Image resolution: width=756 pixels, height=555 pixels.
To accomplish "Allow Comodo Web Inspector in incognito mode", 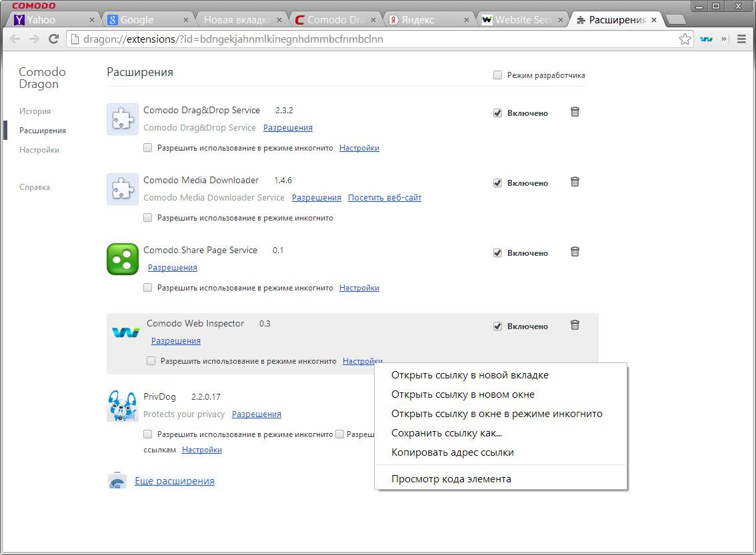I will [151, 360].
